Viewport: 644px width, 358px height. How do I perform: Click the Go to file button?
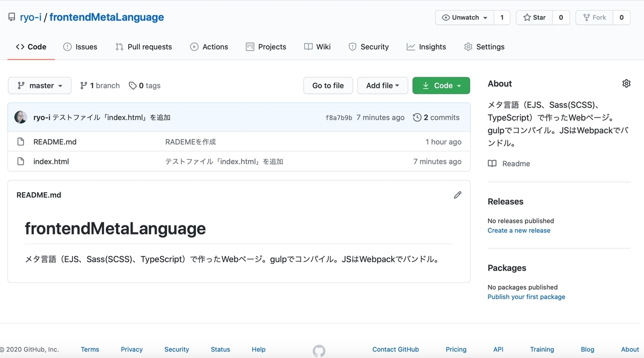pos(328,85)
